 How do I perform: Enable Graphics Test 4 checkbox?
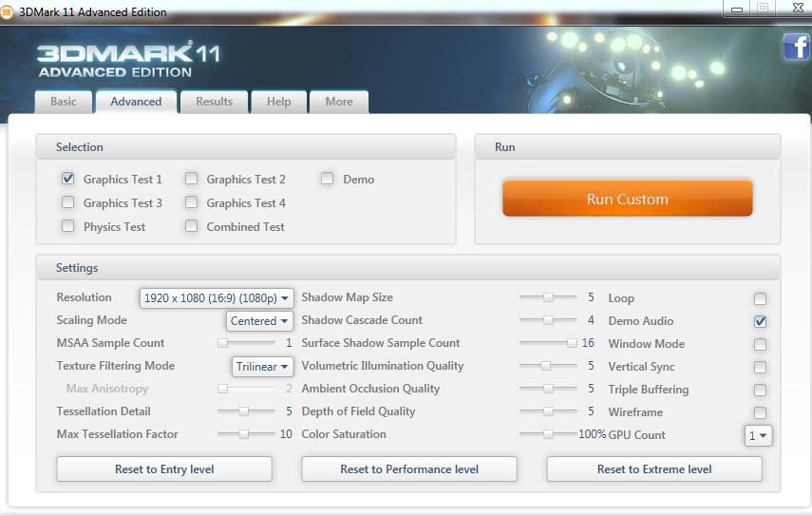192,202
